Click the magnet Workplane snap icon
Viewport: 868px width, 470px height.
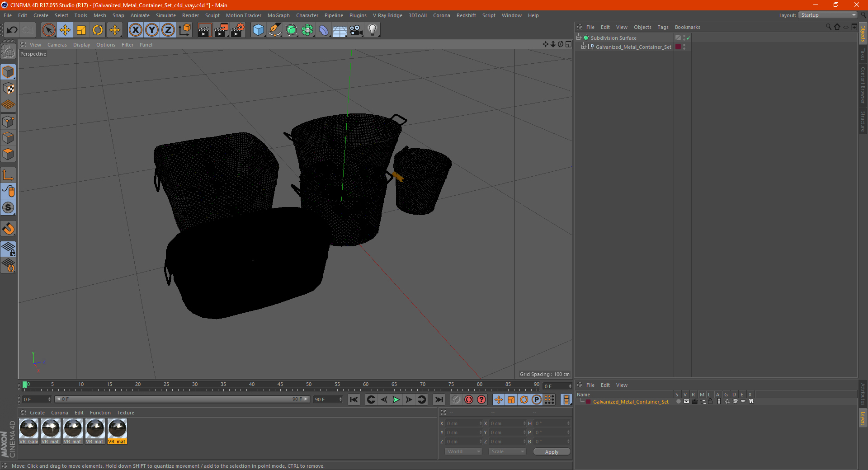[9, 229]
